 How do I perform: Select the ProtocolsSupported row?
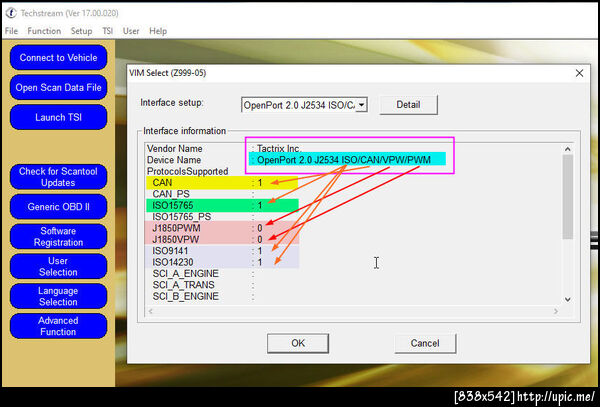[x=354, y=171]
